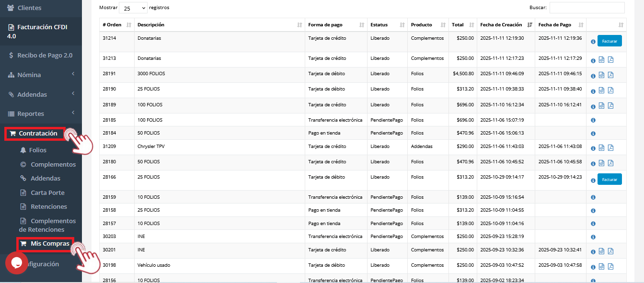644x283 pixels.
Task: Open the red chat support bubble
Action: point(16,263)
